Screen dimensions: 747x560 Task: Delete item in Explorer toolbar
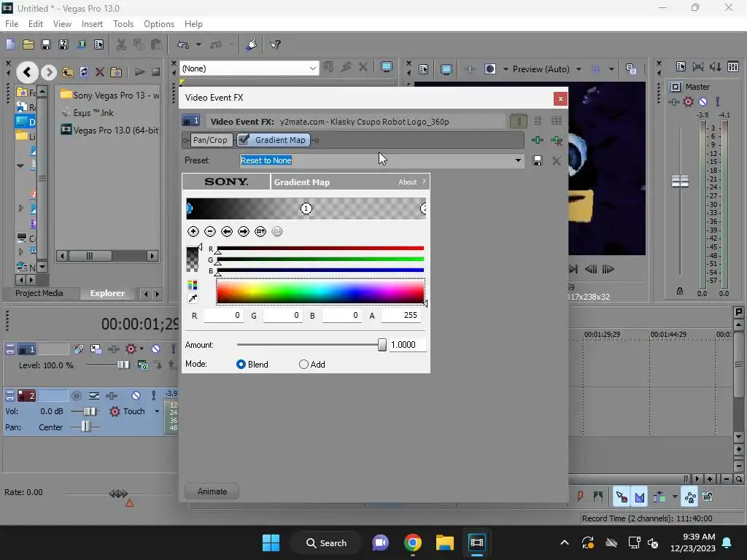99,72
